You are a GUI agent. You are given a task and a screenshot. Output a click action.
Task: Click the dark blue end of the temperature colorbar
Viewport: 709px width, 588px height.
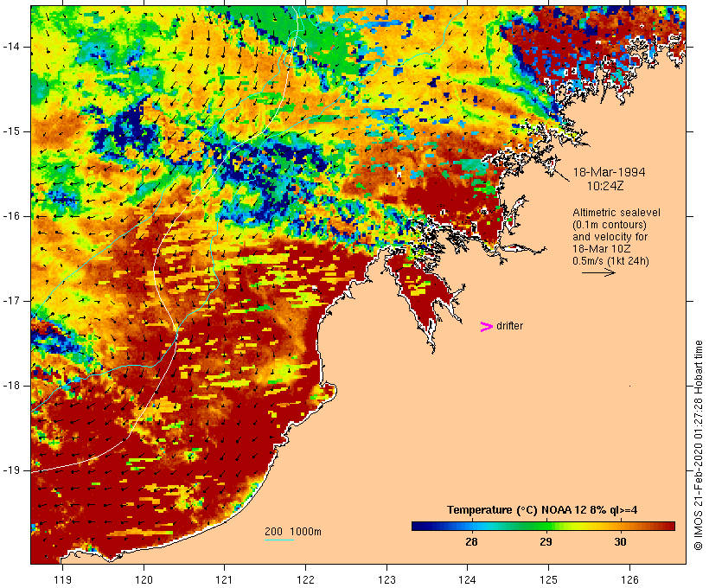click(420, 526)
